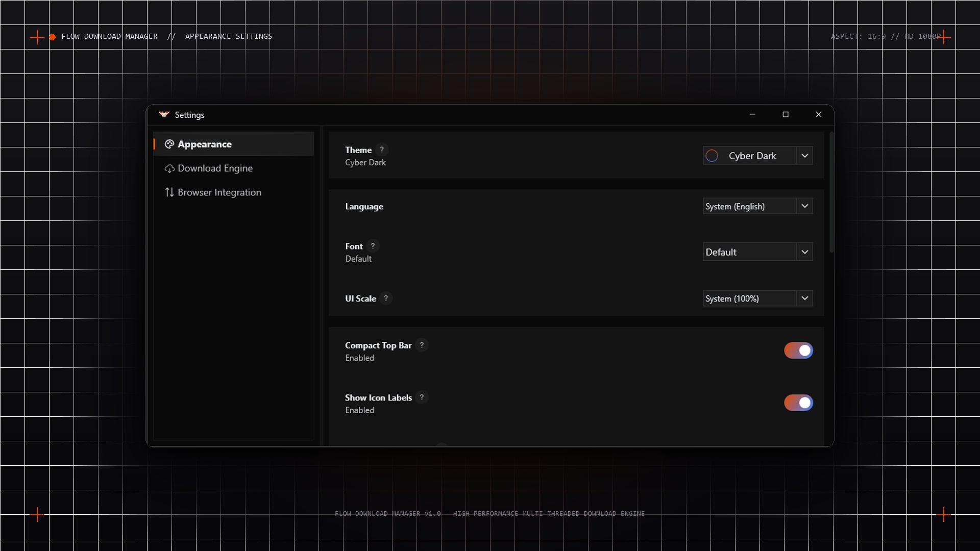Click the Cyber Dark subtitle under Theme
Image resolution: width=980 pixels, height=551 pixels.
click(365, 163)
